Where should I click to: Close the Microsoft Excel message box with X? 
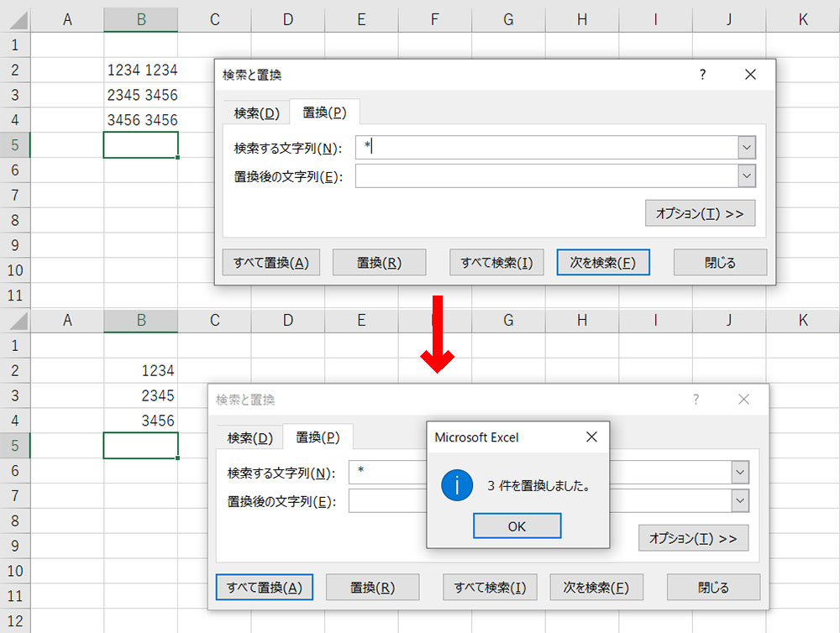tap(591, 437)
